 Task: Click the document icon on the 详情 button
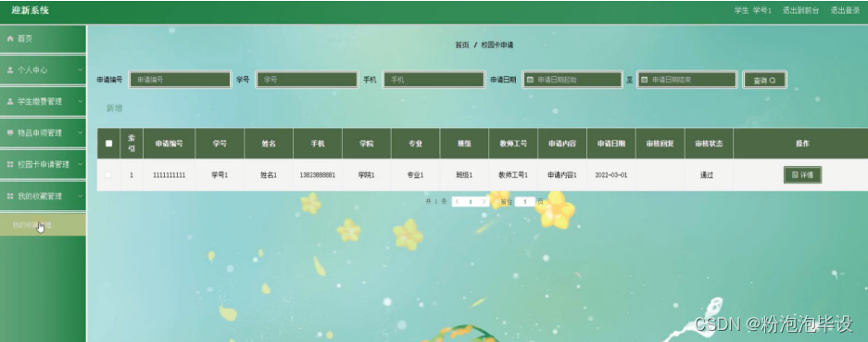pyautogui.click(x=795, y=174)
